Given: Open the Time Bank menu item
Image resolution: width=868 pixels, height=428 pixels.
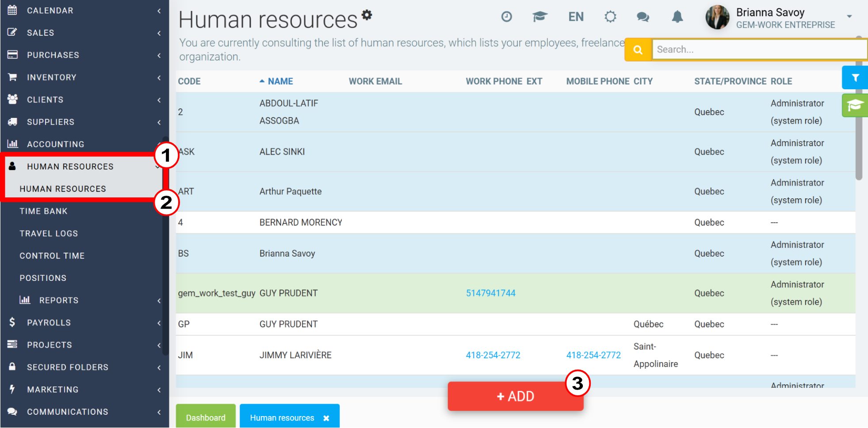Looking at the screenshot, I should (x=43, y=211).
